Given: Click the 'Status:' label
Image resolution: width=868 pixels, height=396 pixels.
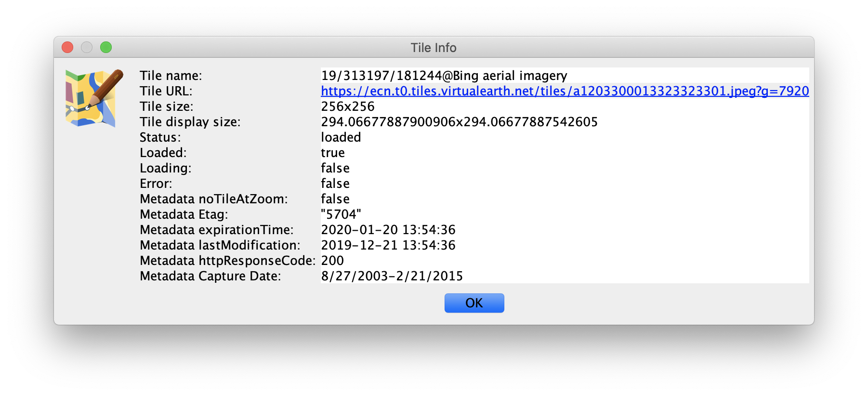Looking at the screenshot, I should (x=160, y=137).
